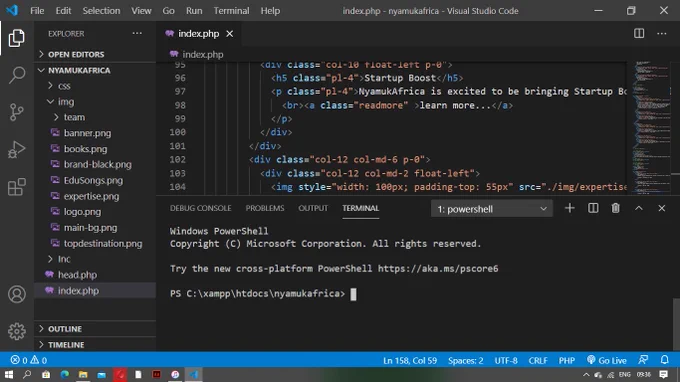The image size is (680, 382).
Task: Open the Edit menu
Action: [x=63, y=11]
